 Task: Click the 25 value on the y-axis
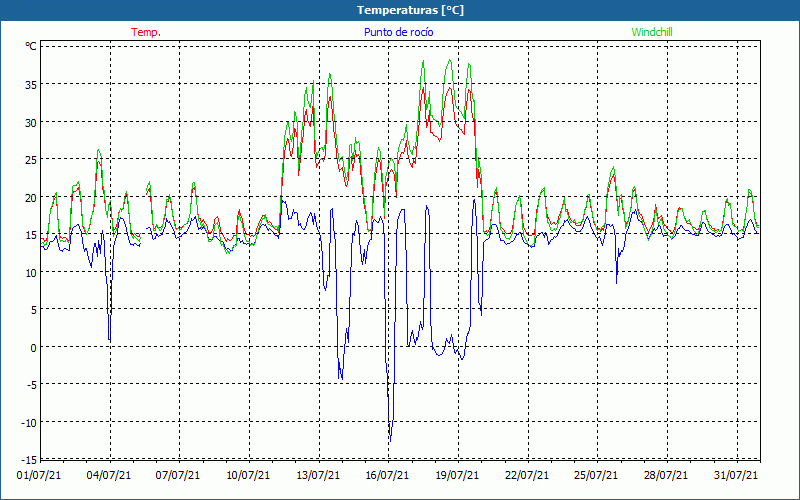click(x=31, y=160)
